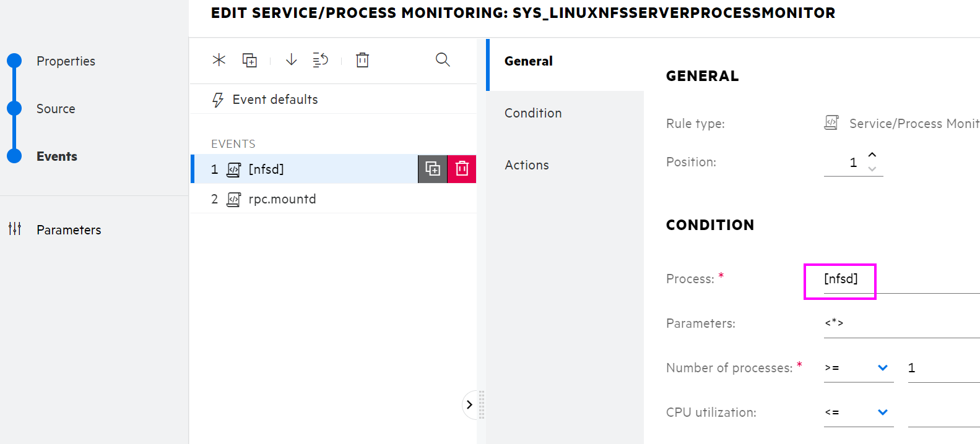980x444 pixels.
Task: Duplicate the [nfsd] event row
Action: (x=433, y=169)
